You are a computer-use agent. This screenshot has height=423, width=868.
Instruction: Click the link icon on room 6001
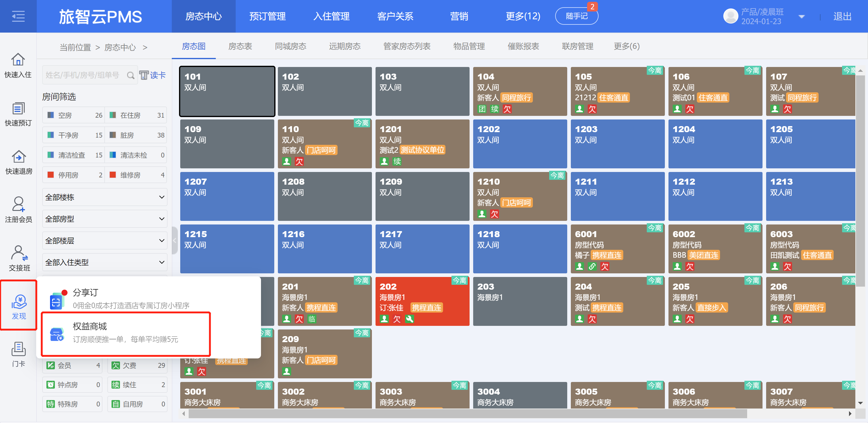pyautogui.click(x=592, y=266)
